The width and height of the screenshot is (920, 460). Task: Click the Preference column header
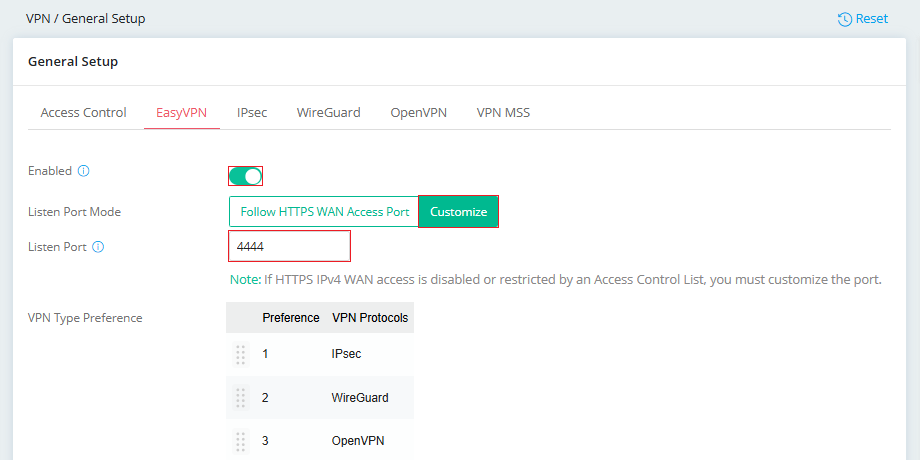click(291, 318)
